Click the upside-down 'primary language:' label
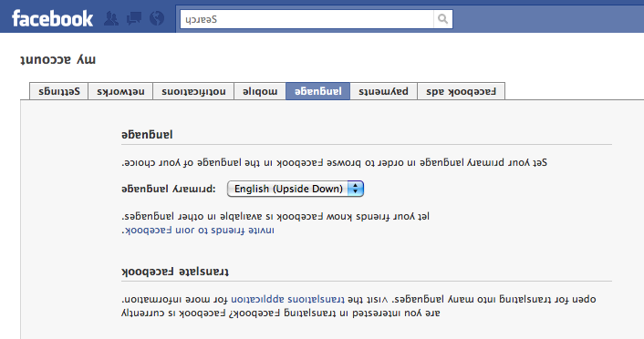Screen dimensions: 644x339 [169, 189]
